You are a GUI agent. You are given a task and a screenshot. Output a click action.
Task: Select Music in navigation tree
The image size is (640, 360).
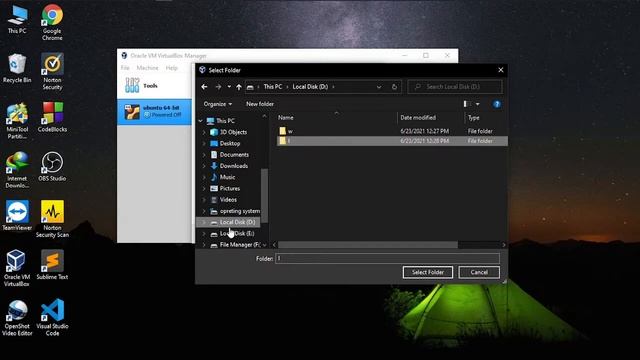227,177
